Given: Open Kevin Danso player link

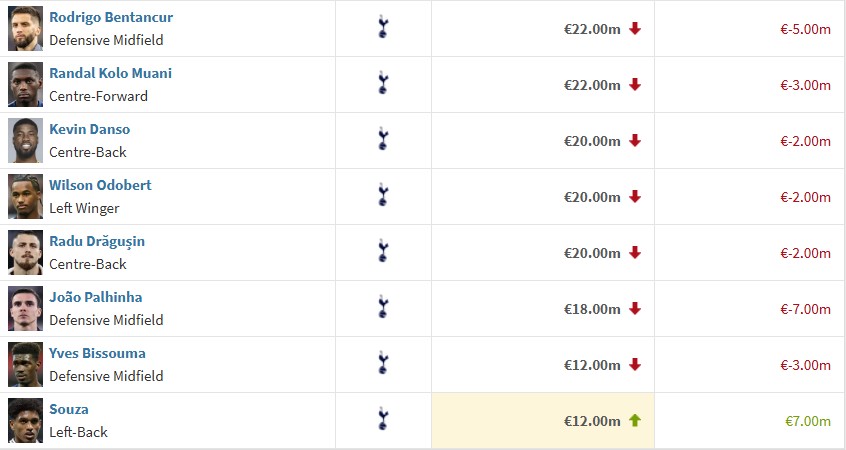Looking at the screenshot, I should (89, 129).
